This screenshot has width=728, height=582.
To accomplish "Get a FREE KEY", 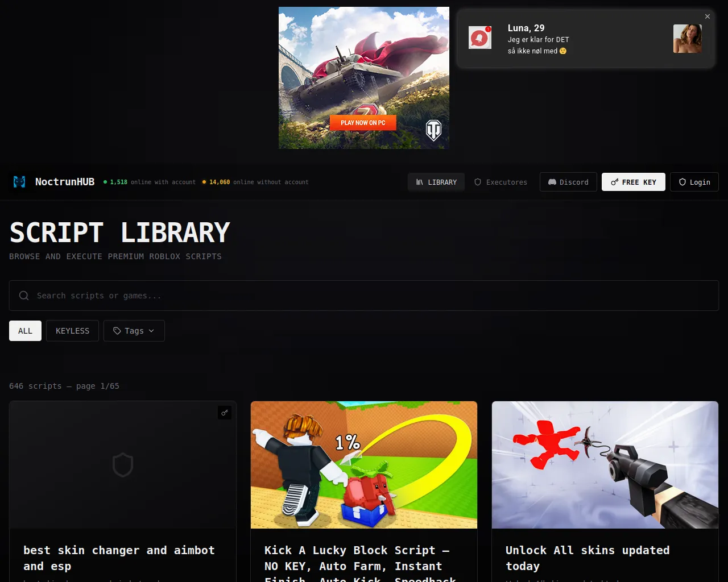I will tap(634, 182).
